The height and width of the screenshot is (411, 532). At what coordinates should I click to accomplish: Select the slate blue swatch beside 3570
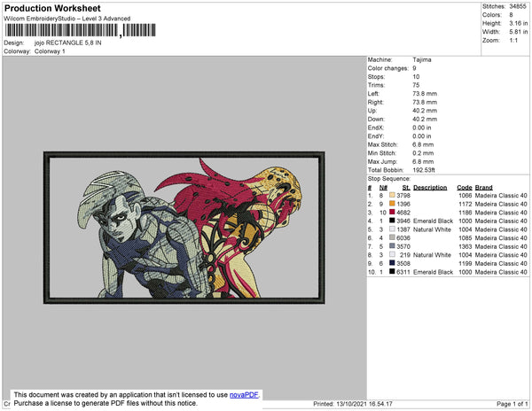[392, 246]
